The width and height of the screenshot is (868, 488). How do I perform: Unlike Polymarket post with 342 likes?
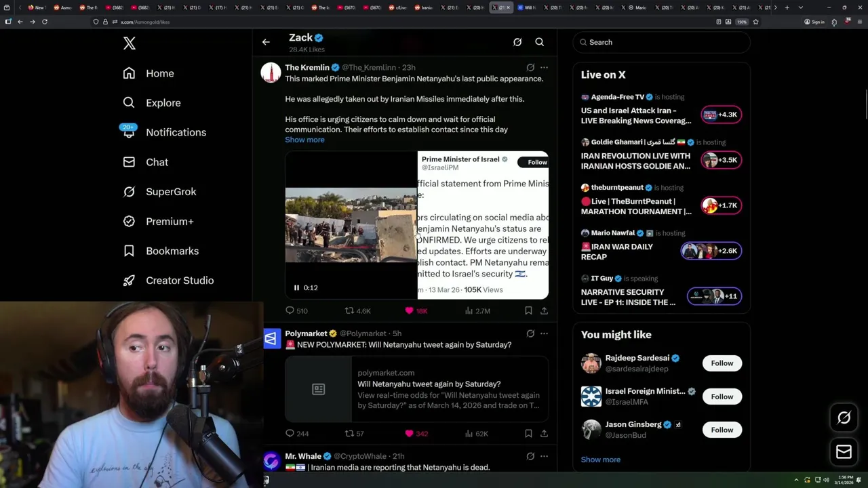416,433
